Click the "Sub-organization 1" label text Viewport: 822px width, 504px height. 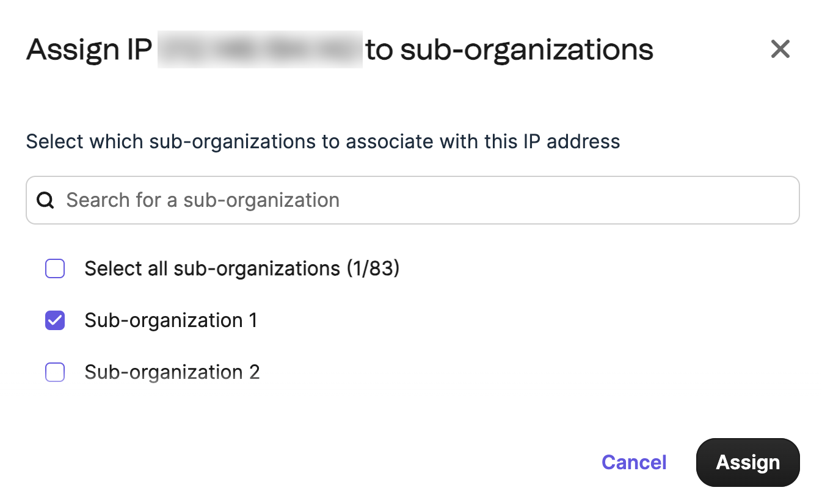(171, 320)
